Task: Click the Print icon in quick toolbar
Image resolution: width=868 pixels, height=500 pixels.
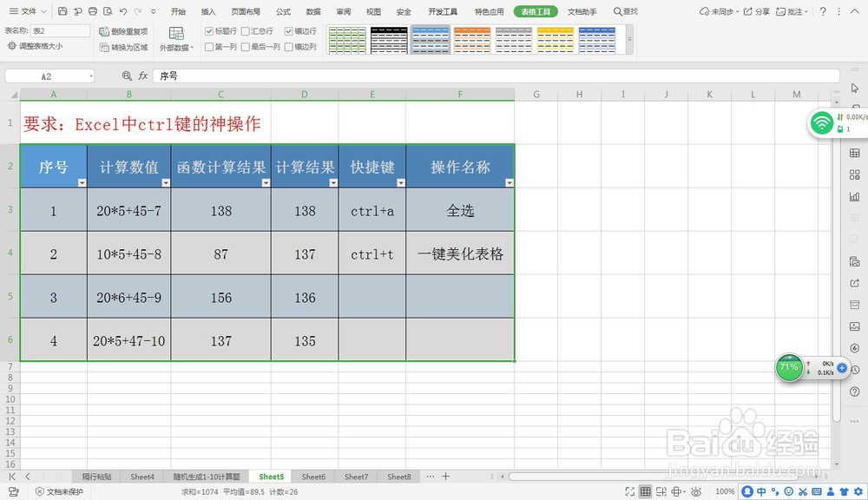Action: (93, 11)
